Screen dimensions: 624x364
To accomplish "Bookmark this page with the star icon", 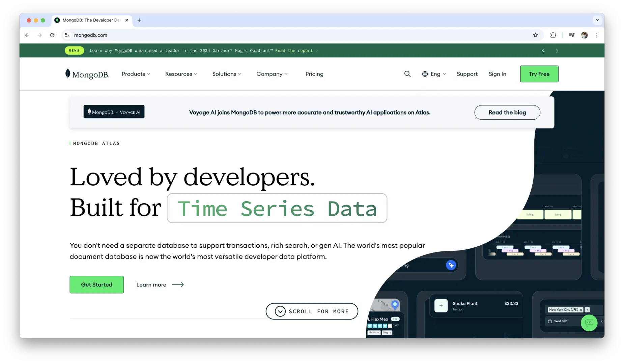I will 535,35.
